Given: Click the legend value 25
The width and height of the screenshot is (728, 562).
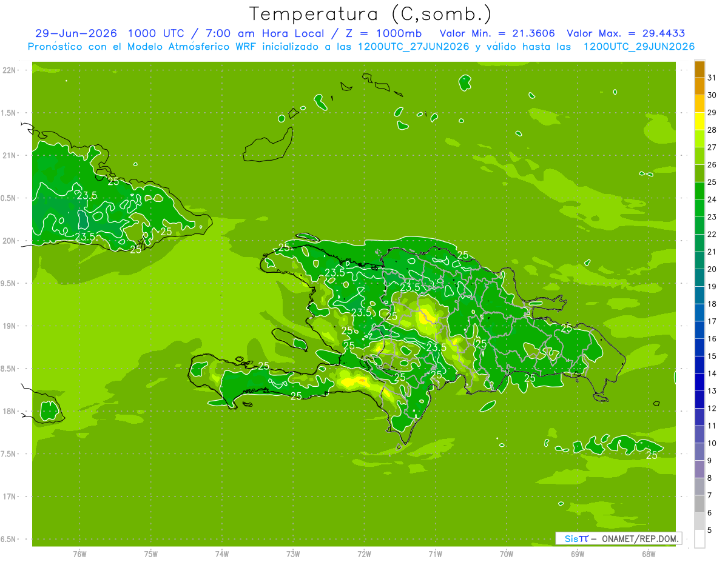Looking at the screenshot, I should (x=712, y=182).
